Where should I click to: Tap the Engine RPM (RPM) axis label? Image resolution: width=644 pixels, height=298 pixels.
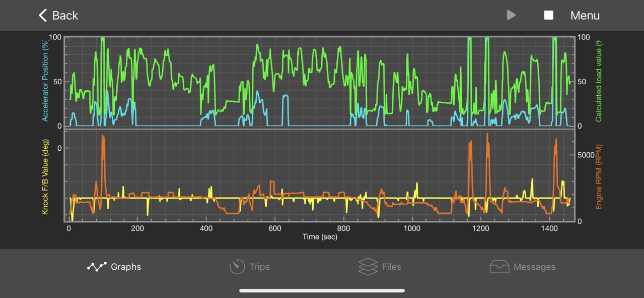click(x=599, y=177)
